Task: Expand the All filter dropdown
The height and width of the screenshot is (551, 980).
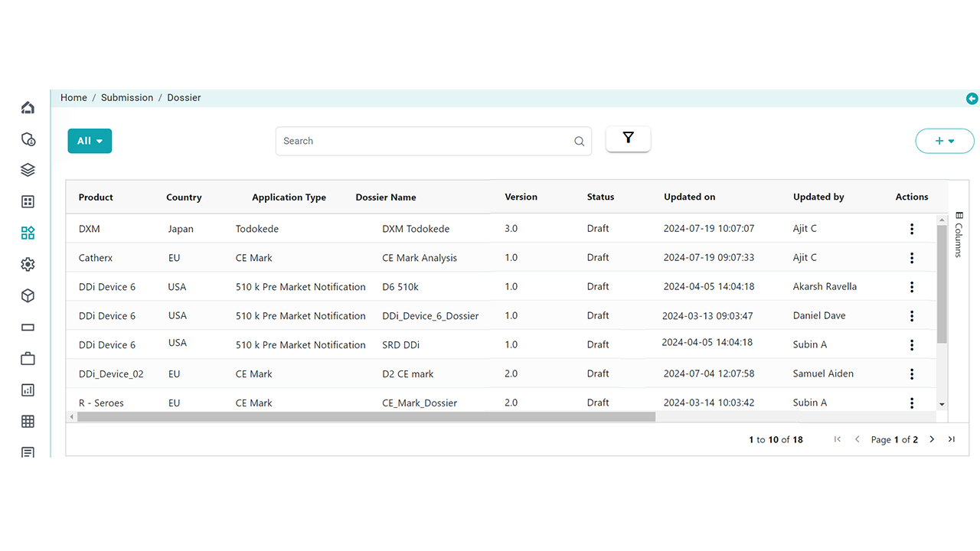Action: [x=90, y=141]
